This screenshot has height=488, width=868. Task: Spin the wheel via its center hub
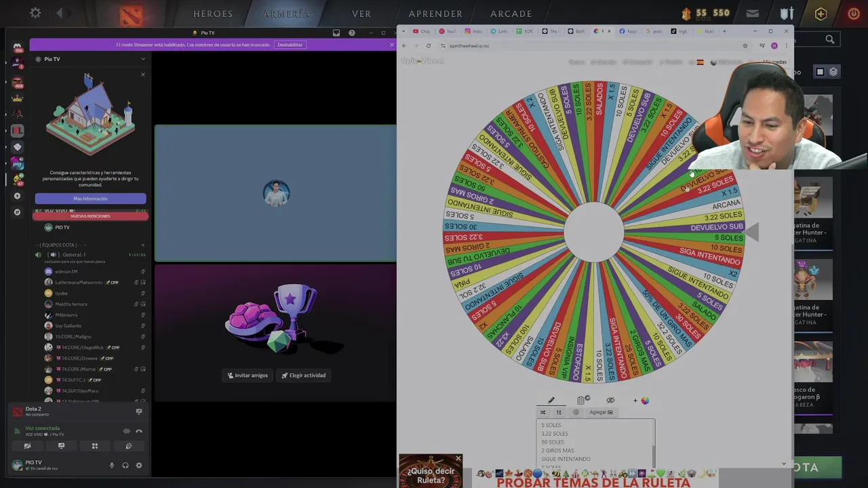[594, 232]
